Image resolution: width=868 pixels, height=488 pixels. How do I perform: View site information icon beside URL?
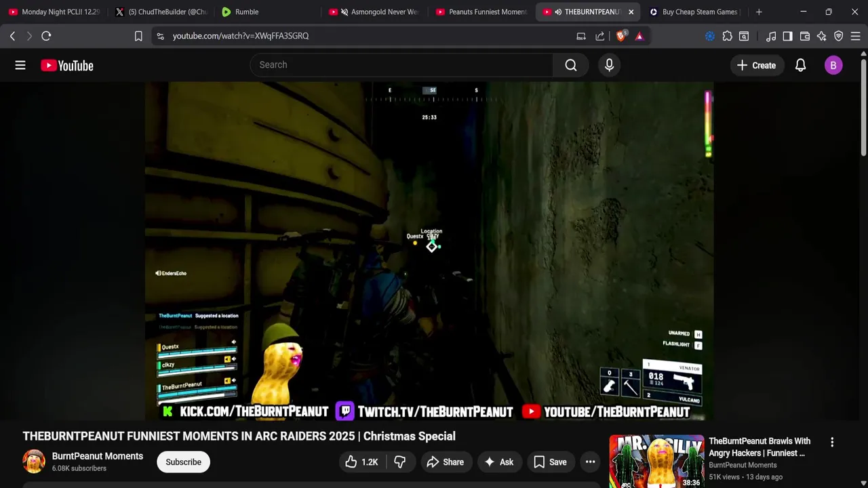[x=160, y=36]
